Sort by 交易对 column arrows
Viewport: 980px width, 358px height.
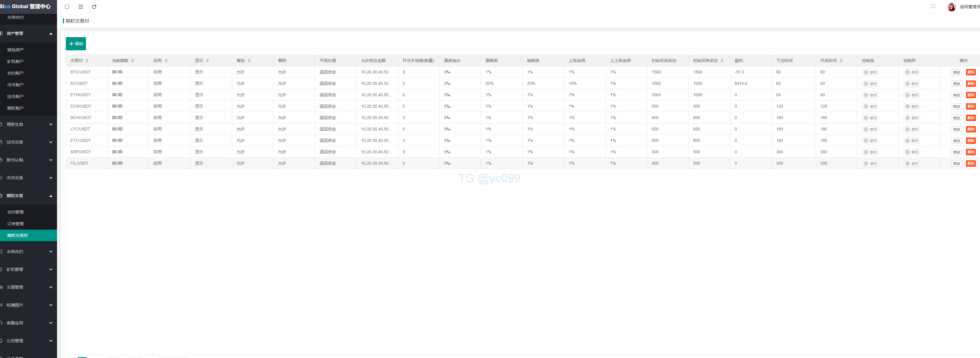[x=87, y=61]
